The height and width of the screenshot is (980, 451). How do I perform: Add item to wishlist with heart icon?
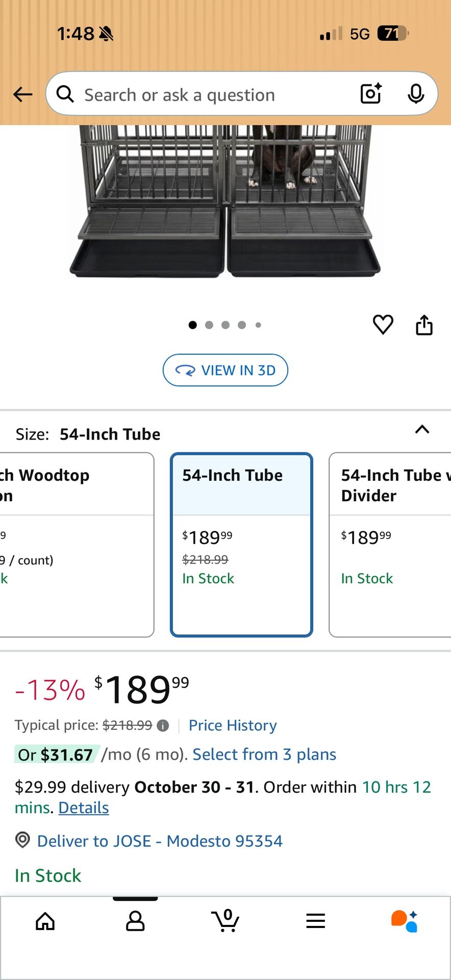(383, 325)
